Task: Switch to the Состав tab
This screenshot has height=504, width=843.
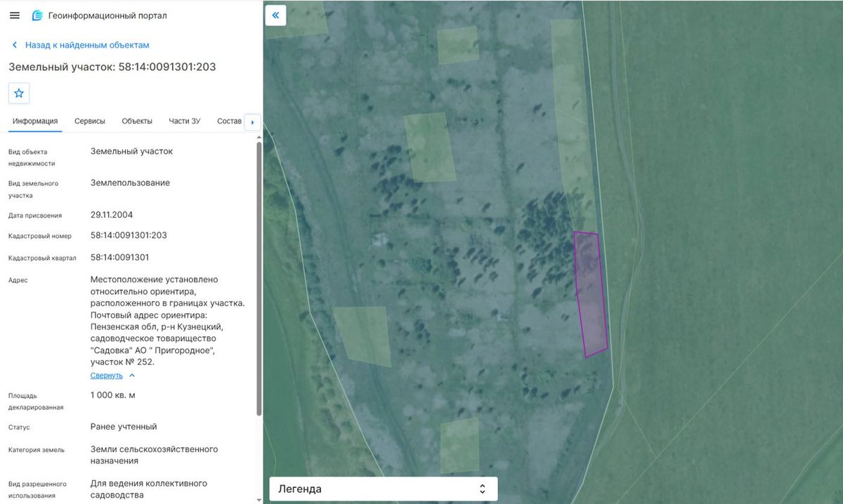Action: pos(229,121)
